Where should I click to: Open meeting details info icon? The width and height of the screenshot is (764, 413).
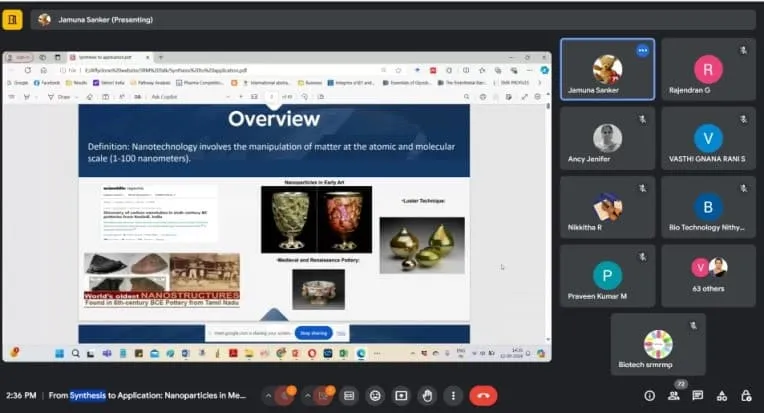[649, 396]
